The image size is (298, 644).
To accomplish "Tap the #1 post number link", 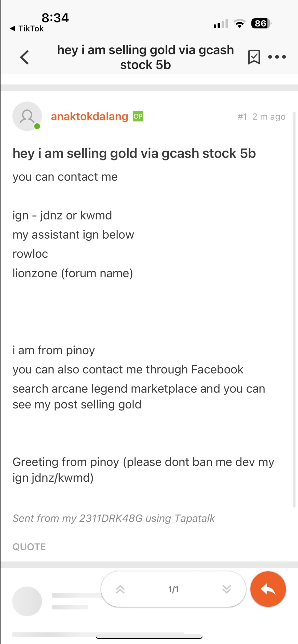I will coord(242,117).
